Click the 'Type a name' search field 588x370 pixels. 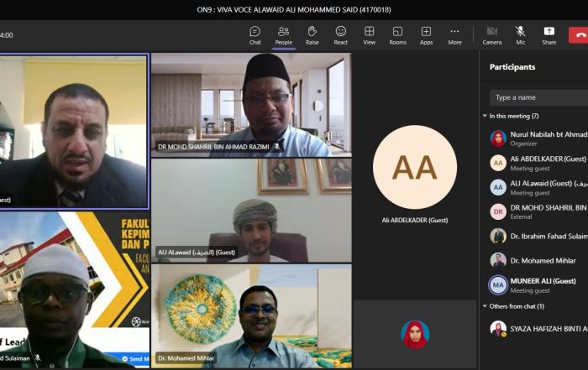click(x=538, y=97)
